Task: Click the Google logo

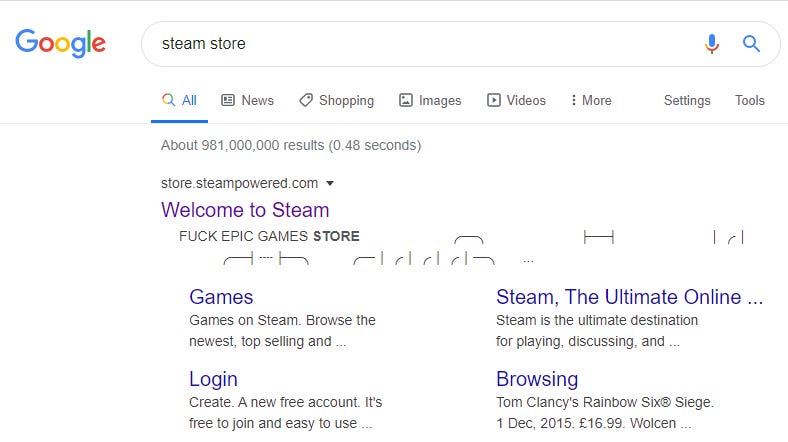Action: click(60, 43)
